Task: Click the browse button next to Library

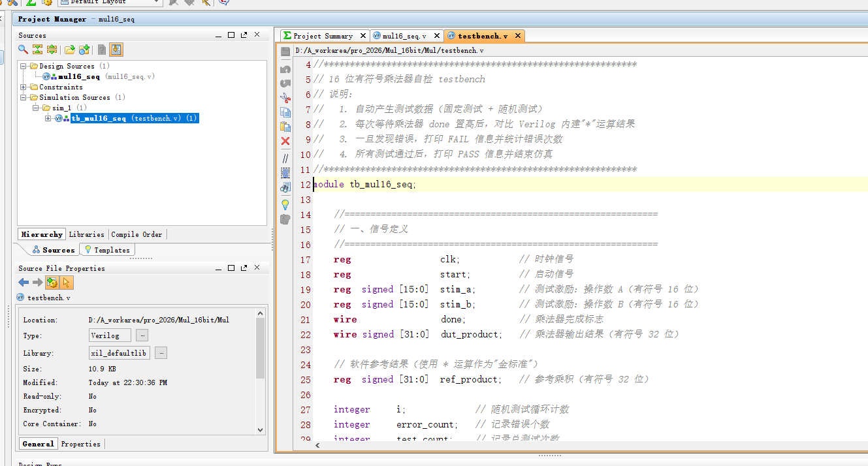Action: coord(161,353)
